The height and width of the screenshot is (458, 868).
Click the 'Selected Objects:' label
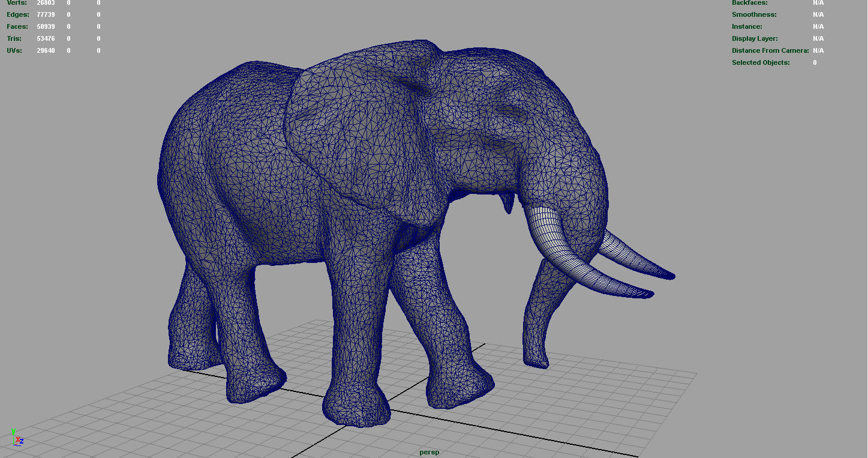[761, 62]
